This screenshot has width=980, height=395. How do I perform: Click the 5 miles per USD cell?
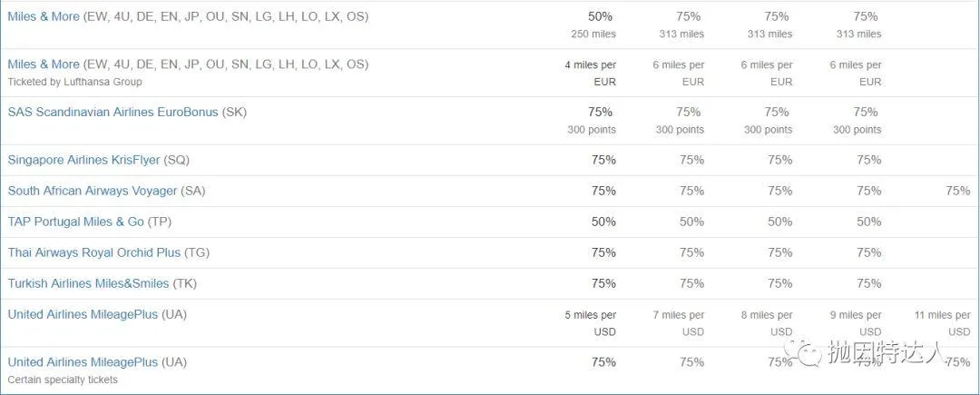pyautogui.click(x=590, y=323)
